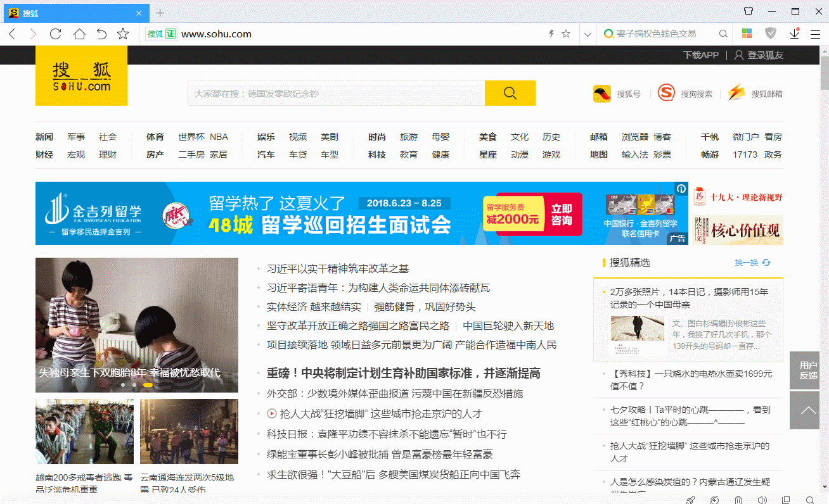Click the 登录狐友 login link

(x=759, y=55)
